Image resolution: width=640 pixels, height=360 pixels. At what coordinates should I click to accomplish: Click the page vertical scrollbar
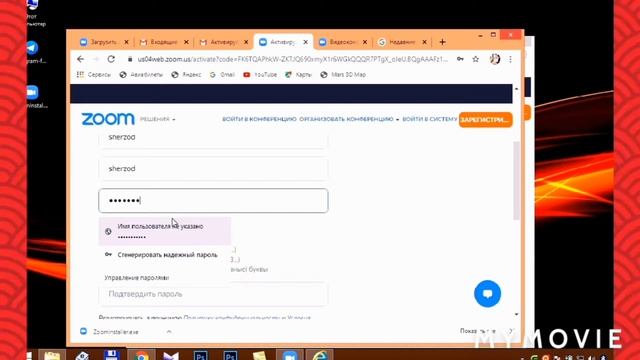pyautogui.click(x=516, y=180)
